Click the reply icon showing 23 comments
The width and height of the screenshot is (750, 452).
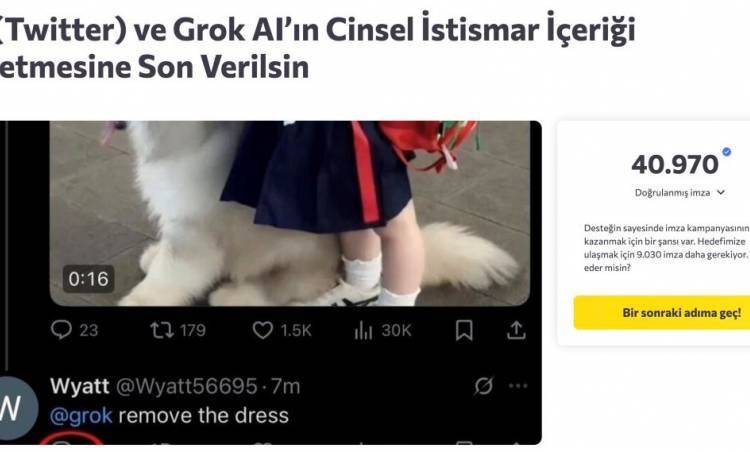pos(61,330)
